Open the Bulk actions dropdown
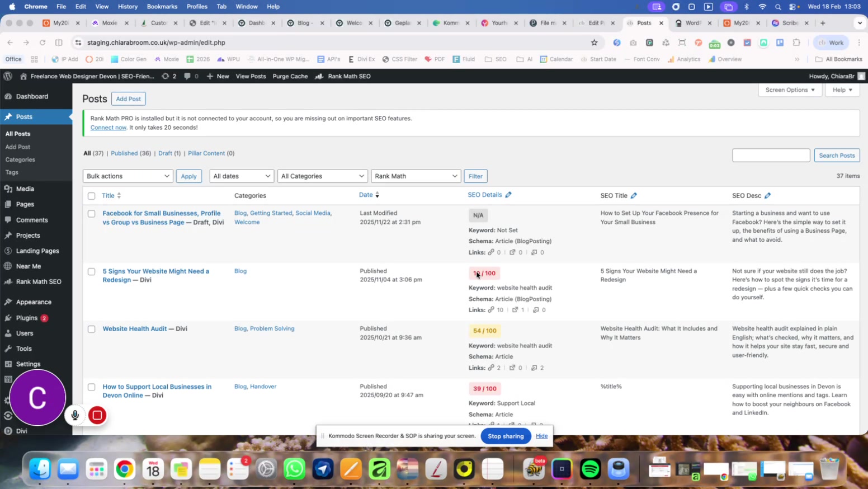The image size is (868, 489). tap(128, 176)
